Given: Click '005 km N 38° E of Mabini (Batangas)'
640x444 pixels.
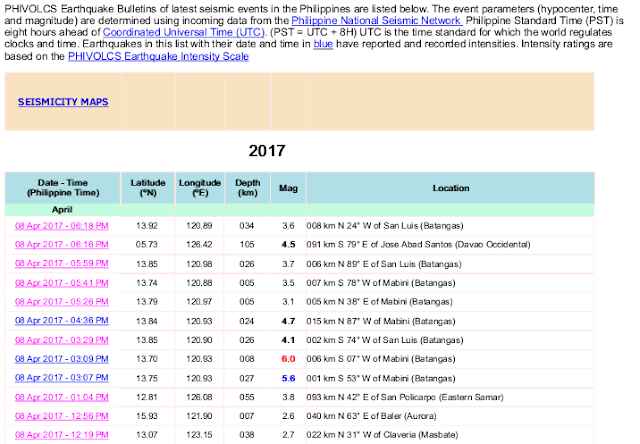Looking at the screenshot, I should (380, 302).
